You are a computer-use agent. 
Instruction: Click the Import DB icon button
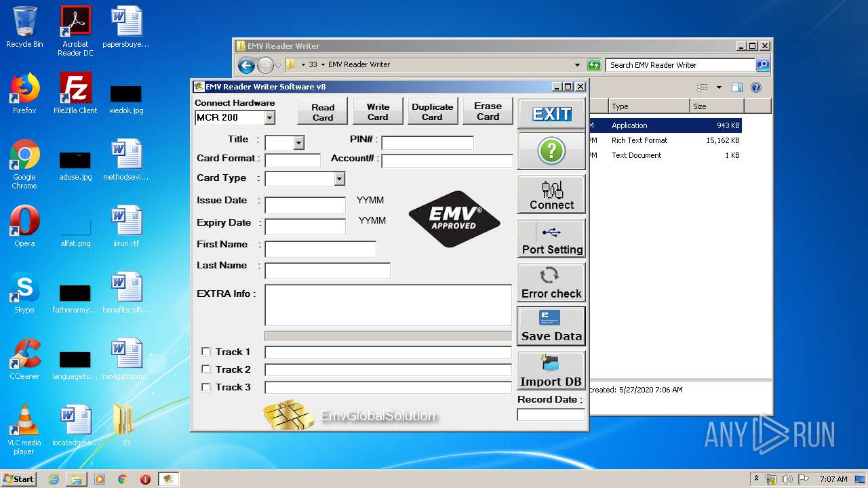point(551,371)
